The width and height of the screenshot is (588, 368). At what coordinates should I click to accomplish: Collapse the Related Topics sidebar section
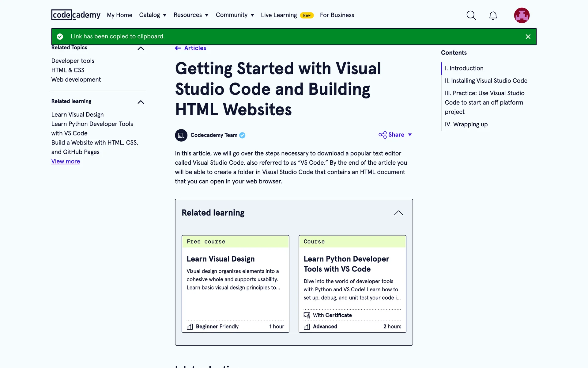(141, 48)
